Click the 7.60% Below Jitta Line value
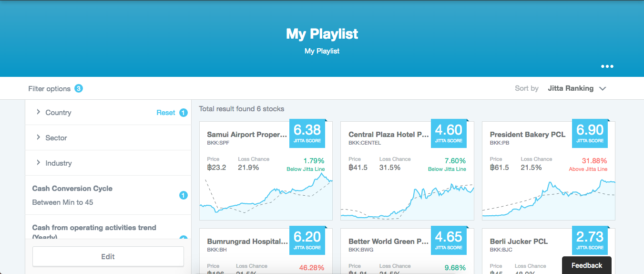The image size is (644, 274). click(455, 161)
